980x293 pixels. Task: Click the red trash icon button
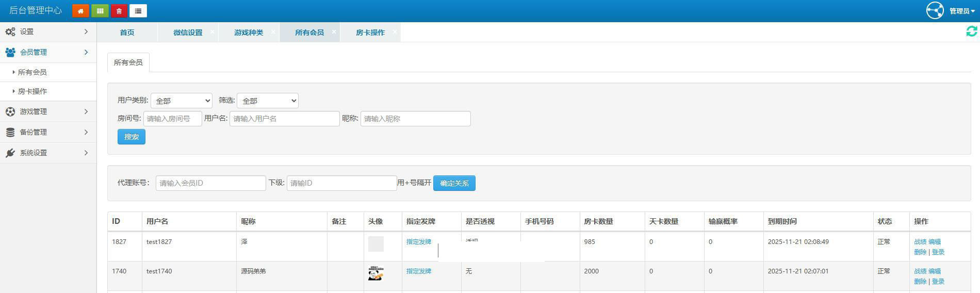(x=119, y=11)
